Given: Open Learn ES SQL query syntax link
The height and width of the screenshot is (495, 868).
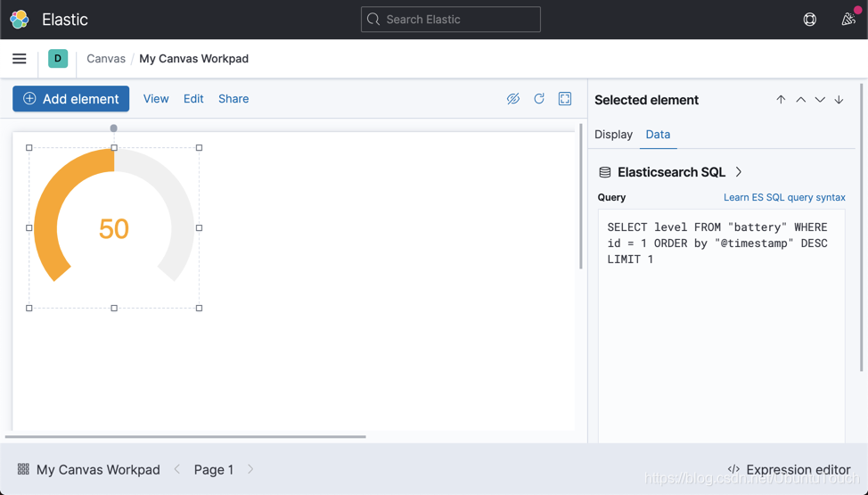Looking at the screenshot, I should 784,197.
